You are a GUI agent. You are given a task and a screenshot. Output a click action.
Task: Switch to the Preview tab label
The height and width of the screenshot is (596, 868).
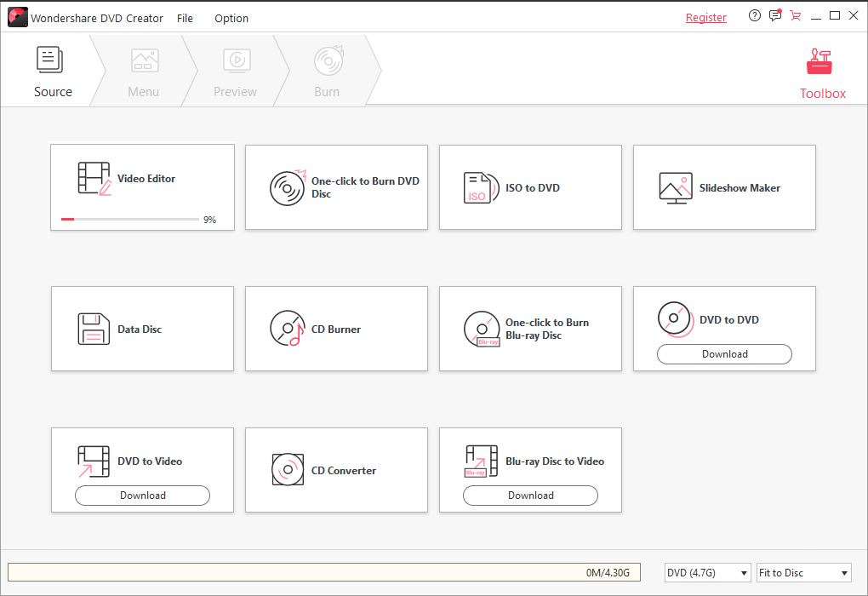[x=235, y=92]
